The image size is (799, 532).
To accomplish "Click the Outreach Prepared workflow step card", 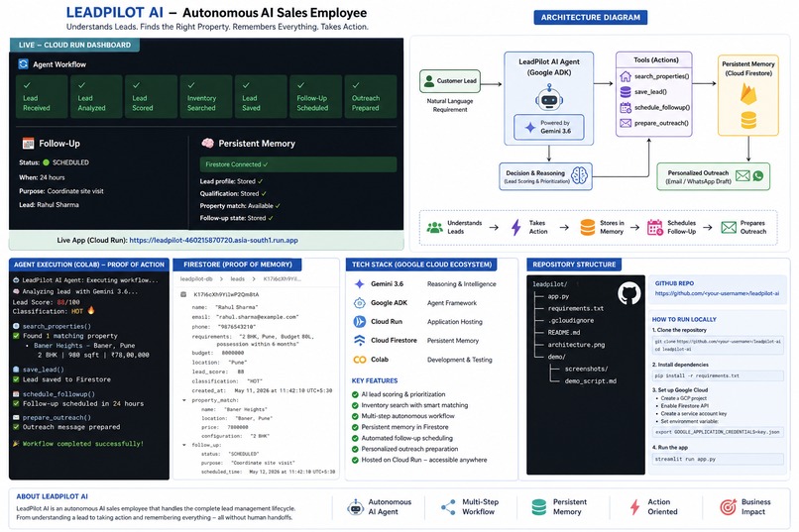I will (371, 97).
